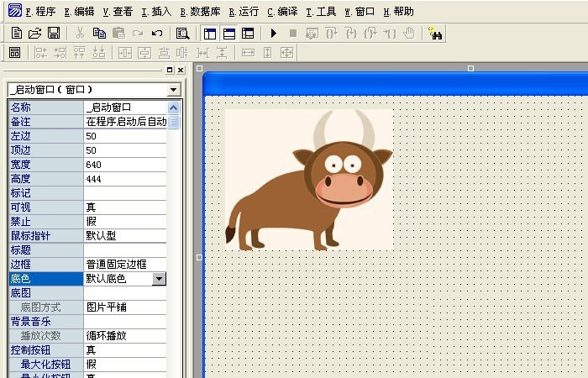Click the 宽度 value field 640
The image size is (588, 378).
tap(125, 165)
